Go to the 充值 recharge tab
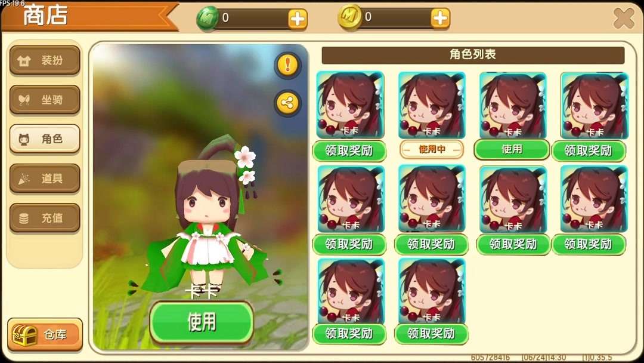 click(x=45, y=218)
